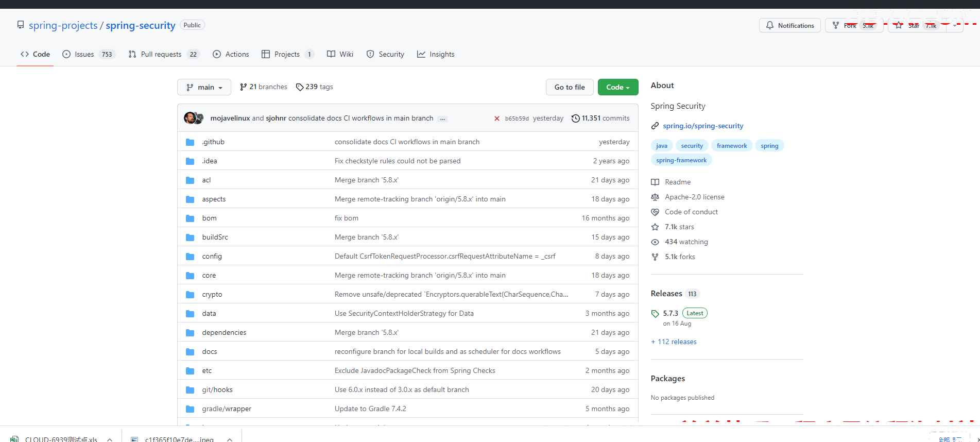This screenshot has height=442, width=980.
Task: Click the config folder icon
Action: point(190,257)
